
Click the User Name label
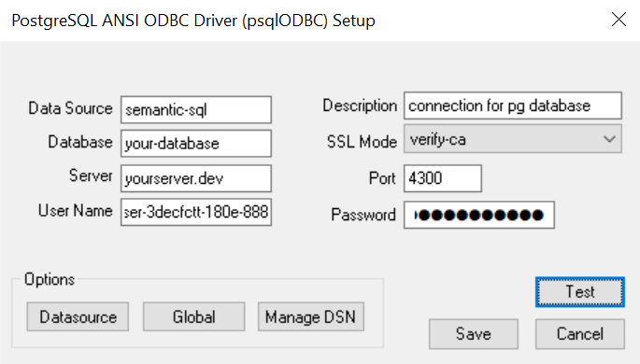[75, 211]
